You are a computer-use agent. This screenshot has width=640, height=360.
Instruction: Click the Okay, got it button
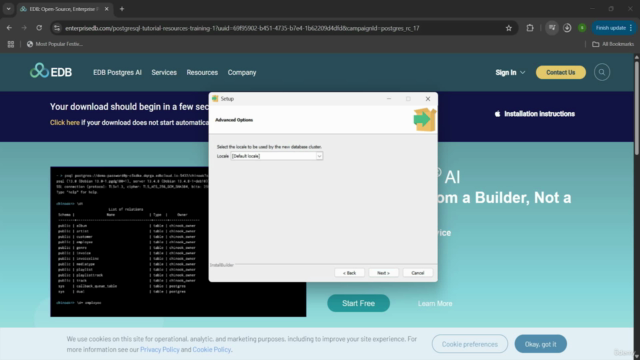(x=540, y=344)
